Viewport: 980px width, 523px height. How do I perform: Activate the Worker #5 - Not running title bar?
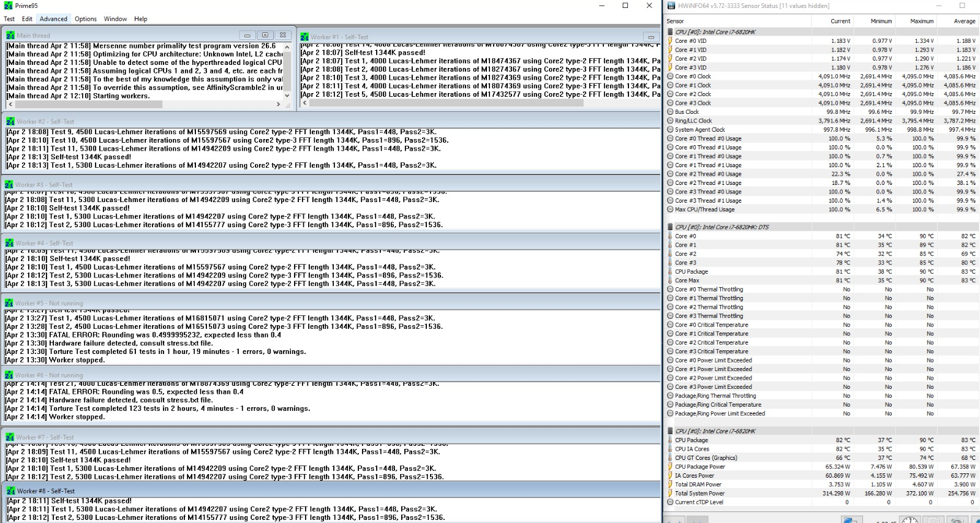(331, 303)
